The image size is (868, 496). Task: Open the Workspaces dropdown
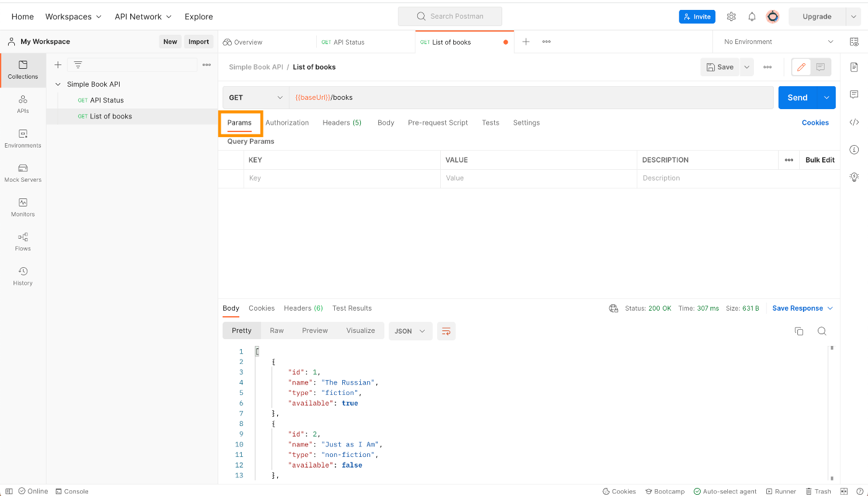73,17
